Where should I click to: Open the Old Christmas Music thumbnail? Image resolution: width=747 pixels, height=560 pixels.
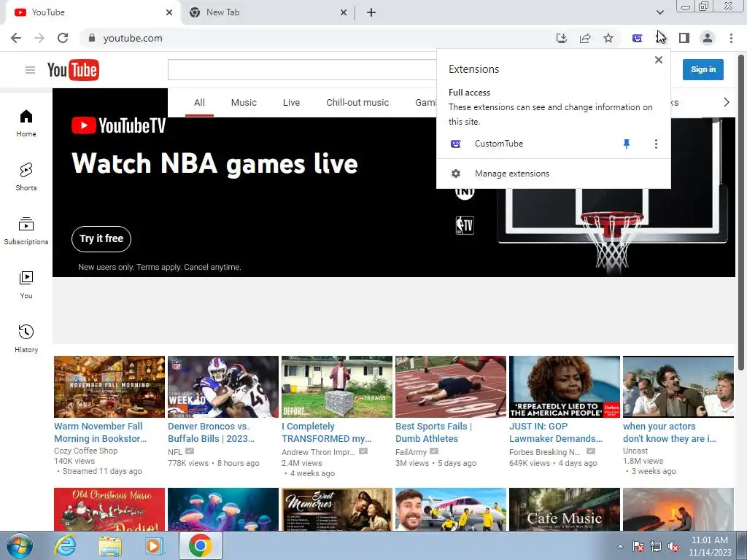pyautogui.click(x=109, y=509)
